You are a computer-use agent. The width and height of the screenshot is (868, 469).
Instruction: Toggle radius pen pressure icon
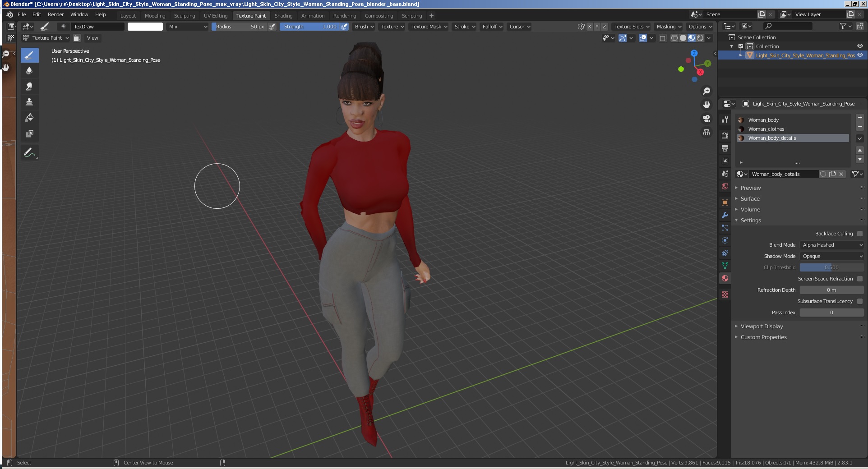point(272,27)
